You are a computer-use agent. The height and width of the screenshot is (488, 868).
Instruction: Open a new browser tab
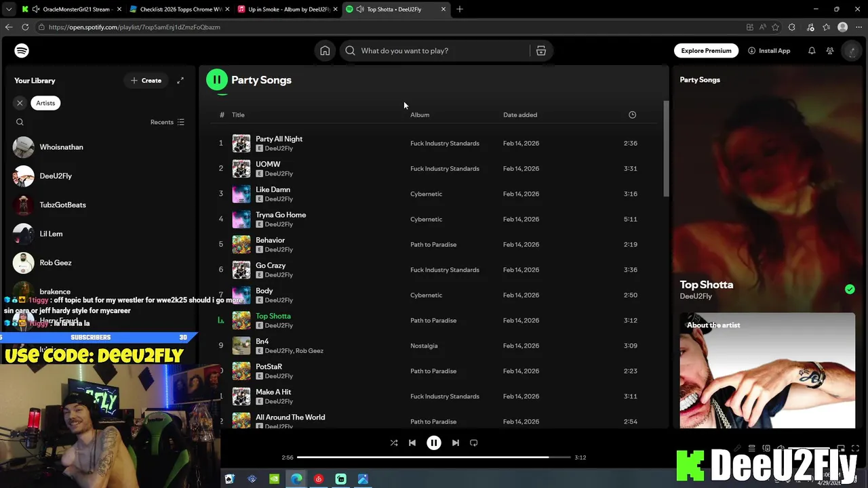[x=460, y=9]
